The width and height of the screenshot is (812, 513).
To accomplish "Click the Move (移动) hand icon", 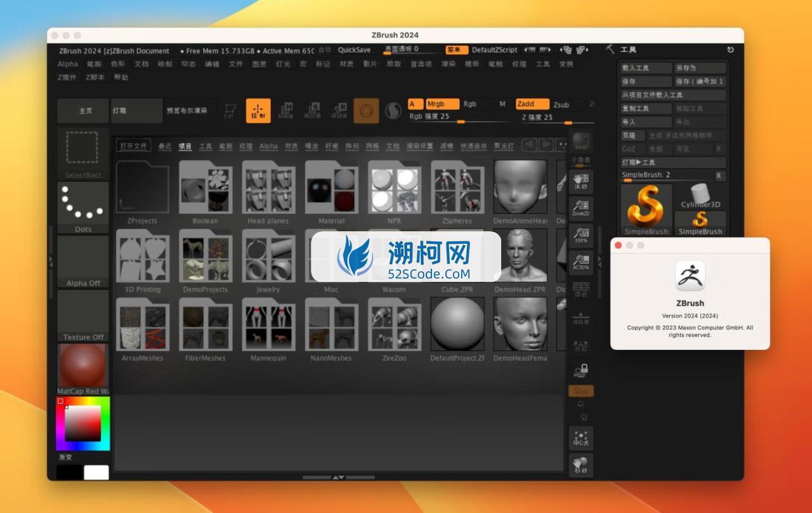I will click(581, 465).
